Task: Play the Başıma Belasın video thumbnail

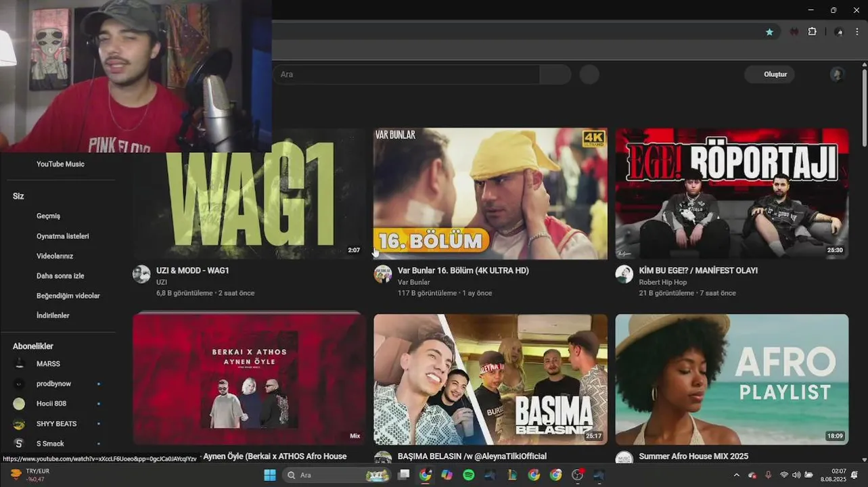Action: click(490, 379)
